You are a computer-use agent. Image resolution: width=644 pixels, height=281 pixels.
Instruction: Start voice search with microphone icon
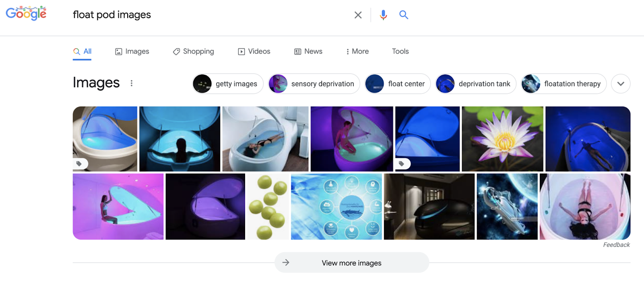(383, 15)
